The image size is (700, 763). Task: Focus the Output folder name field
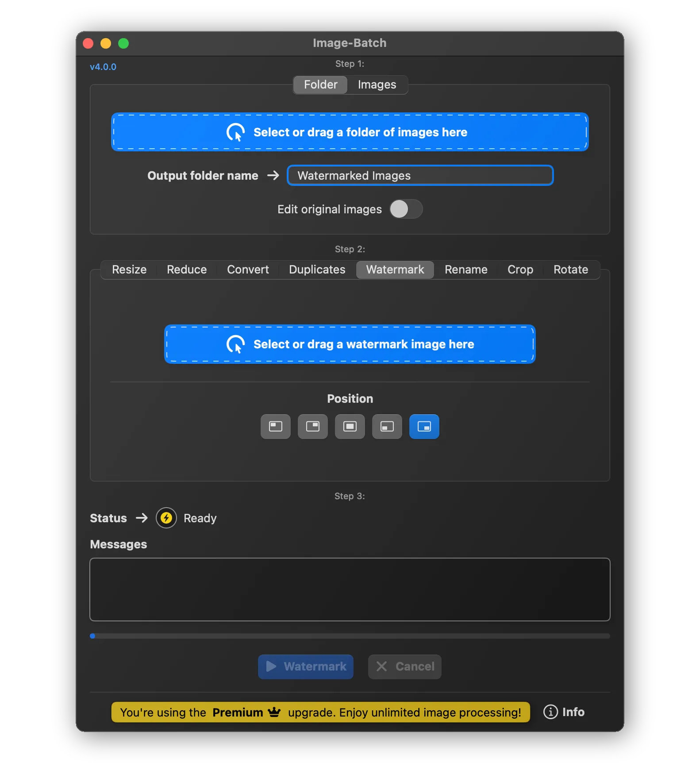[x=420, y=176]
